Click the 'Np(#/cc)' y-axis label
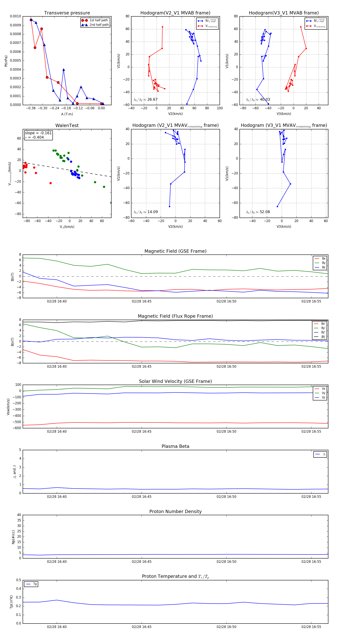 (13, 537)
